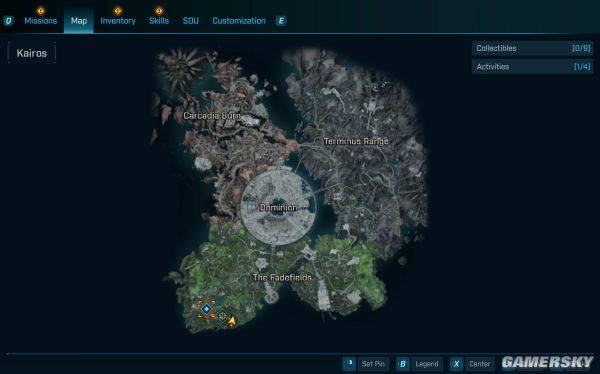Go to the Skills tab

159,21
